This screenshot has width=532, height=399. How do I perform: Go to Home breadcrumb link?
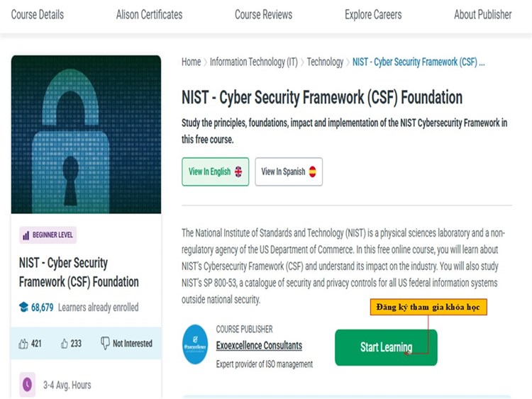[x=191, y=62]
